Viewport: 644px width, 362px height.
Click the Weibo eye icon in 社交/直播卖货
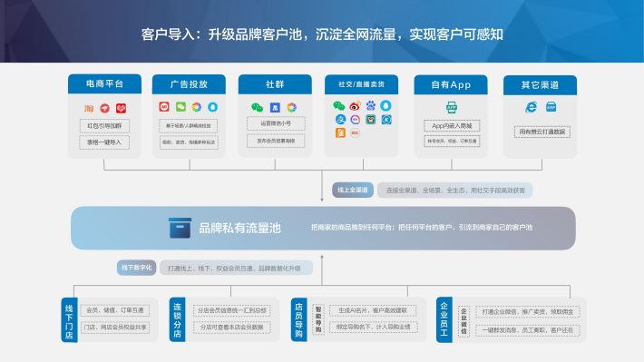coord(355,106)
